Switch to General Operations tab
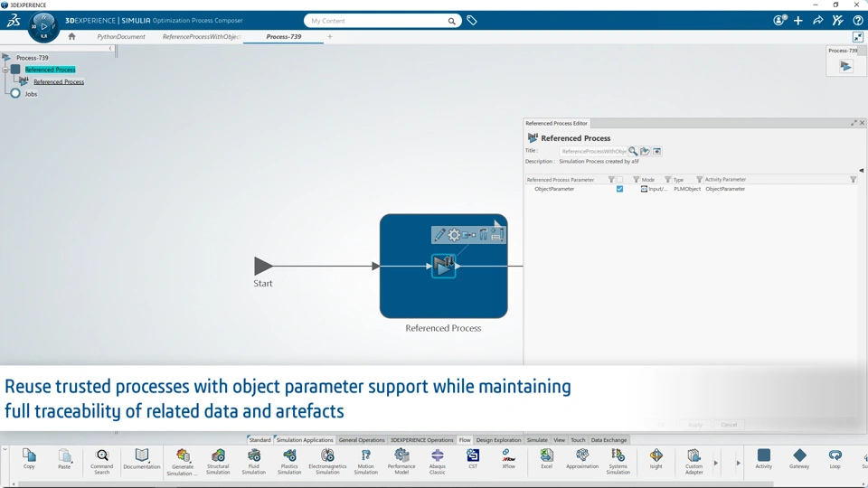 pos(362,440)
